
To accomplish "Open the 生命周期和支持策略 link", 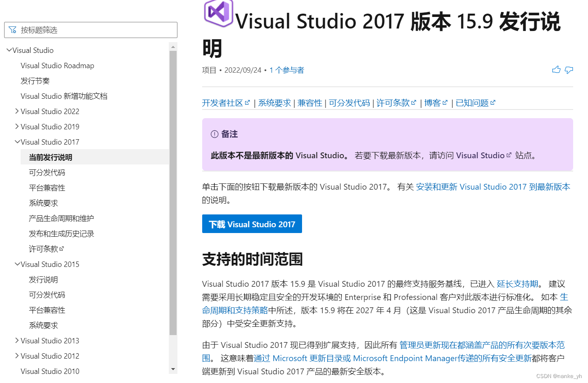I will [235, 310].
